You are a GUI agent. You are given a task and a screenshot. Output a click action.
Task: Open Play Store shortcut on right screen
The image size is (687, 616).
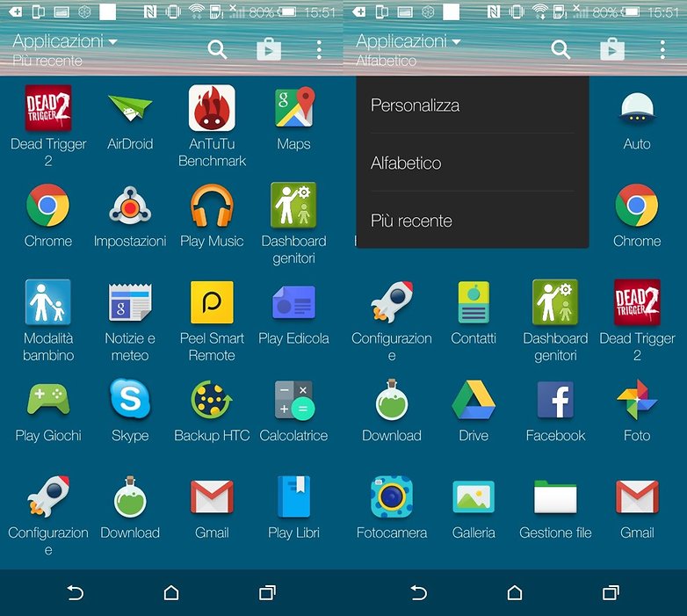(612, 49)
